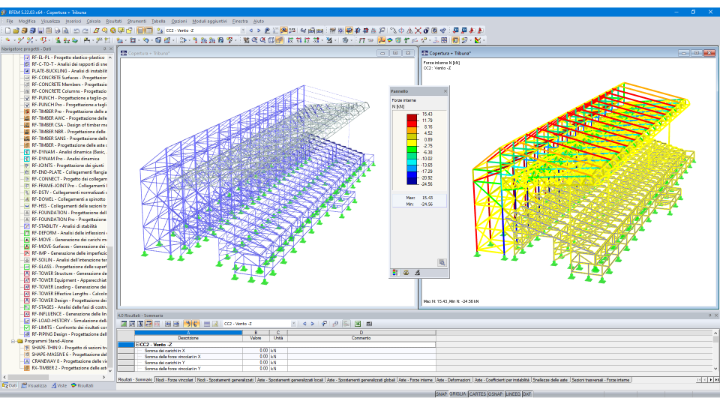The width and height of the screenshot is (720, 405).
Task: Open the factors tab icon in Pannello
Action: [x=406, y=273]
